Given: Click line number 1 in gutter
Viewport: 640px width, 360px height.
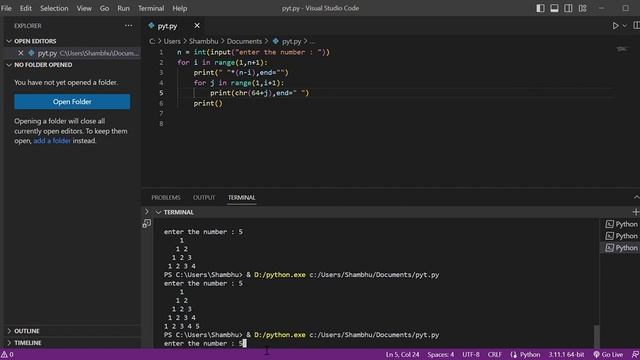Looking at the screenshot, I should pyautogui.click(x=161, y=52).
